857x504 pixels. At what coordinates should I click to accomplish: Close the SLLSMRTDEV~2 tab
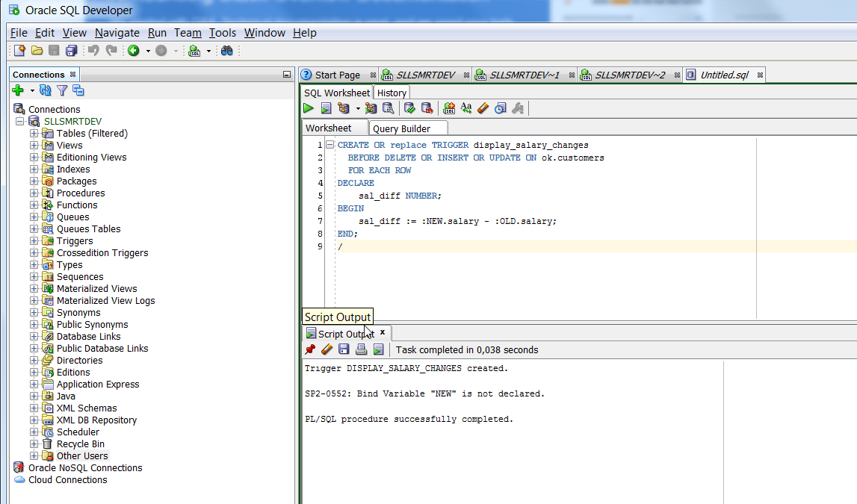point(677,75)
